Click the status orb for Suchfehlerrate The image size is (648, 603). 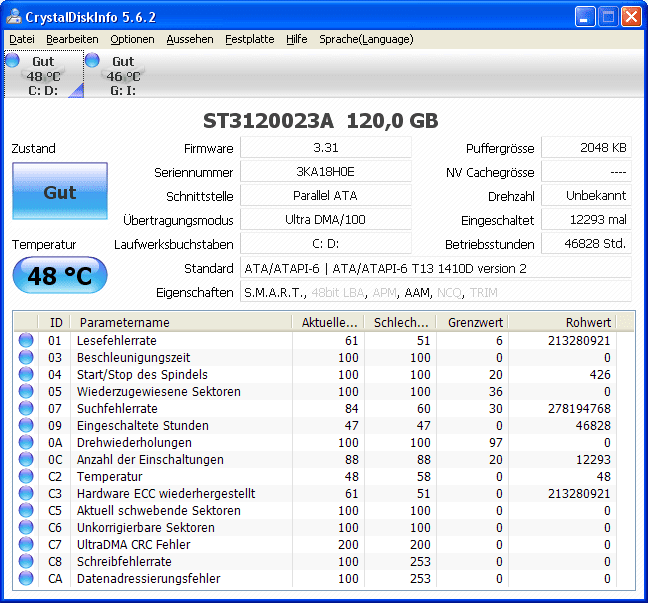(x=26, y=408)
